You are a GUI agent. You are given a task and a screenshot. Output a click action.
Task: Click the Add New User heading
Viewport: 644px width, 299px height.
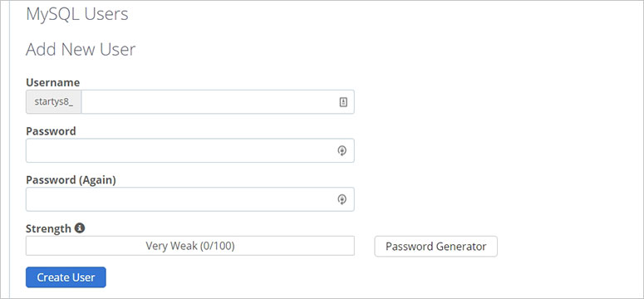[81, 49]
